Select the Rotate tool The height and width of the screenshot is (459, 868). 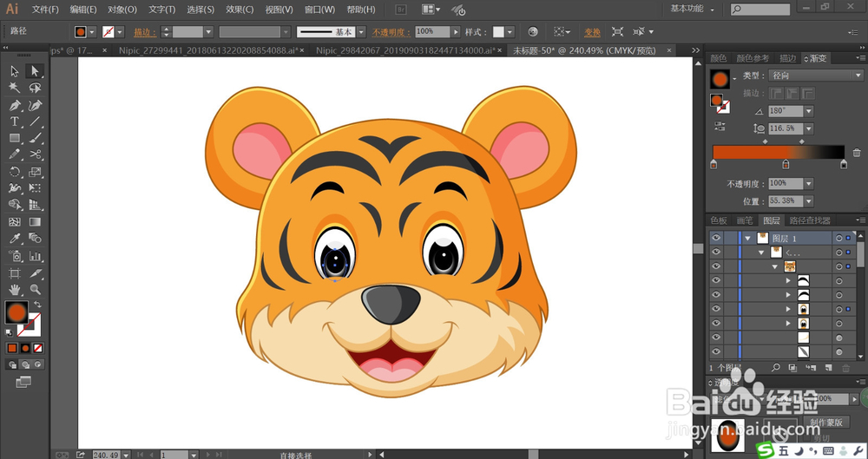15,172
